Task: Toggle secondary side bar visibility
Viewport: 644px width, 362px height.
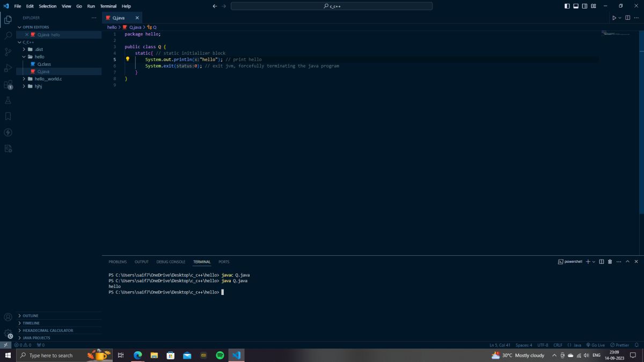Action: [x=584, y=6]
